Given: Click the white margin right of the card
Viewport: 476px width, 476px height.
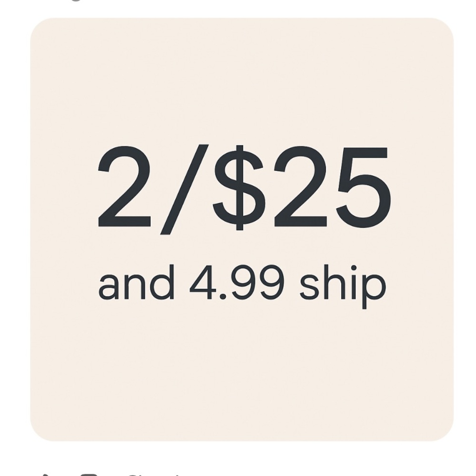Looking at the screenshot, I should (x=465, y=228).
